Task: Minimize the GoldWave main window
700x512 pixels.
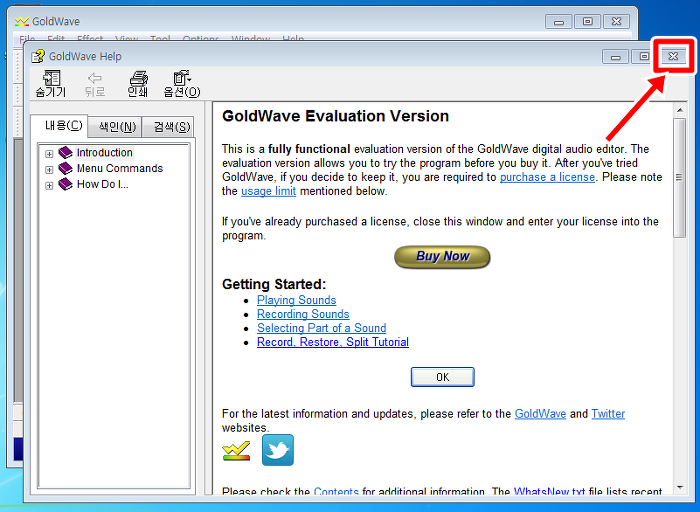Action: click(558, 21)
